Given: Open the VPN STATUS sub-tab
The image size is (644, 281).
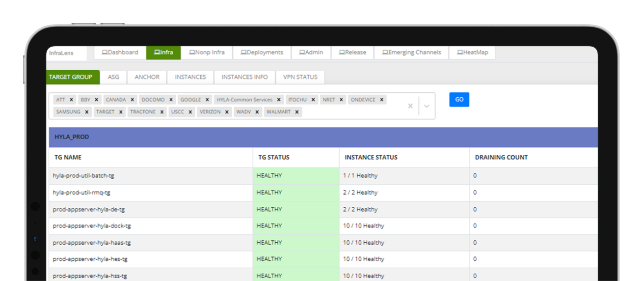Looking at the screenshot, I should click(300, 77).
